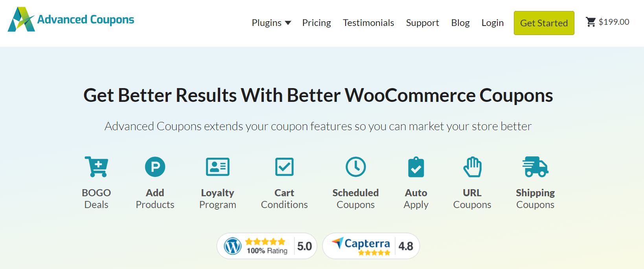Open the Loyalty Program ID card icon
Image resolution: width=644 pixels, height=269 pixels.
[217, 167]
